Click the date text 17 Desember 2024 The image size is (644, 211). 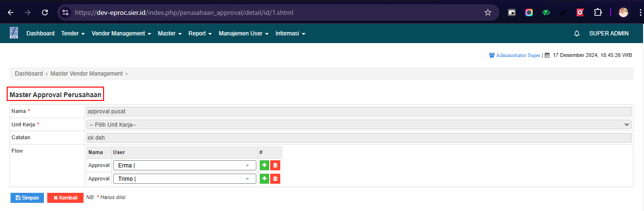(x=575, y=56)
